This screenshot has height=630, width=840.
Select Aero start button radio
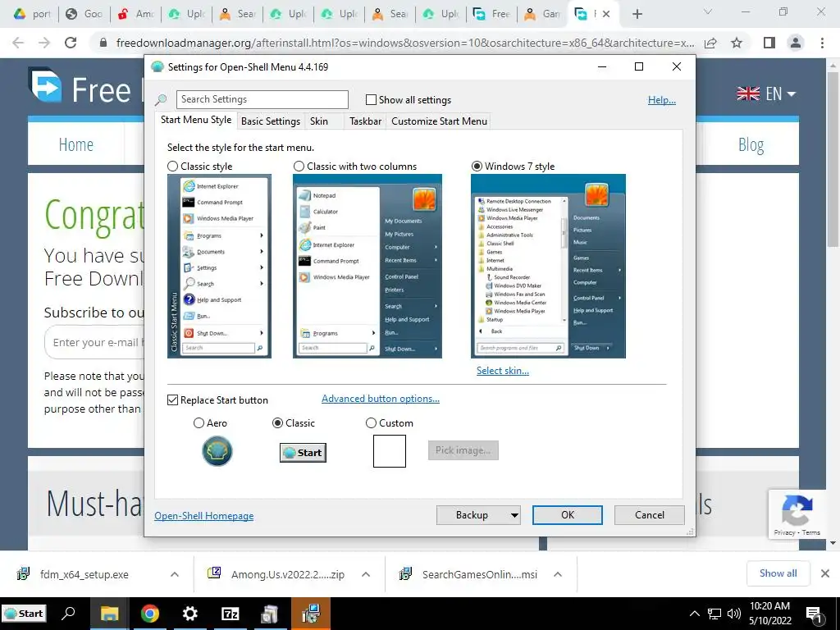pos(199,423)
